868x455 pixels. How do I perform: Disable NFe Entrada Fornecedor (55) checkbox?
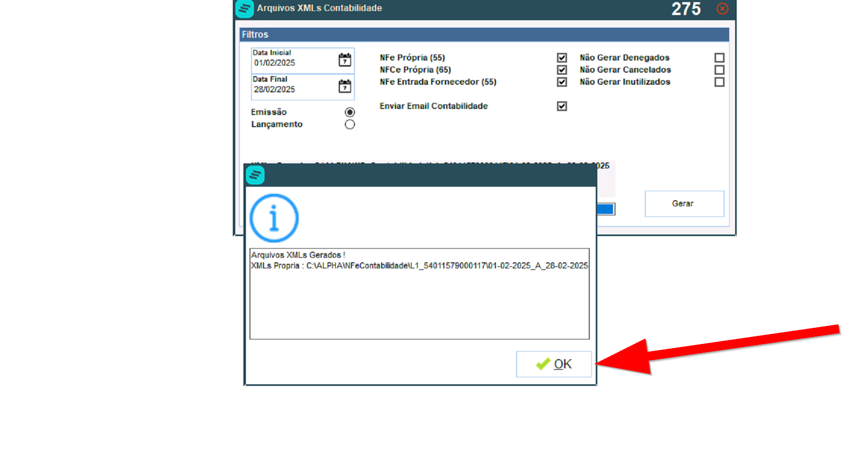tap(561, 82)
